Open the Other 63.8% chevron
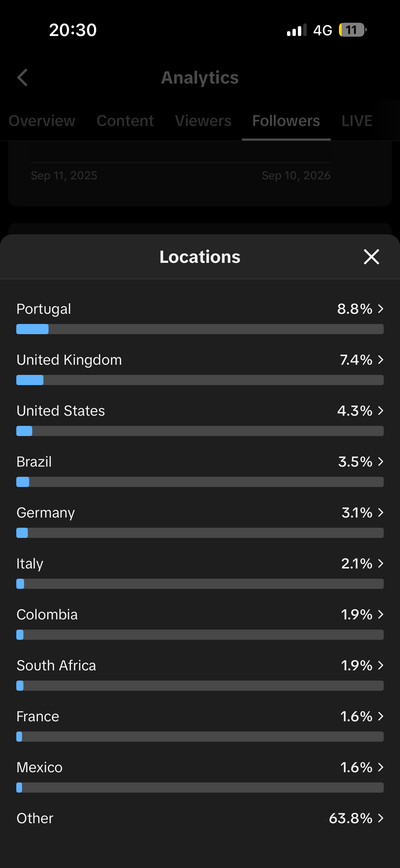The height and width of the screenshot is (868, 400). pos(381,818)
